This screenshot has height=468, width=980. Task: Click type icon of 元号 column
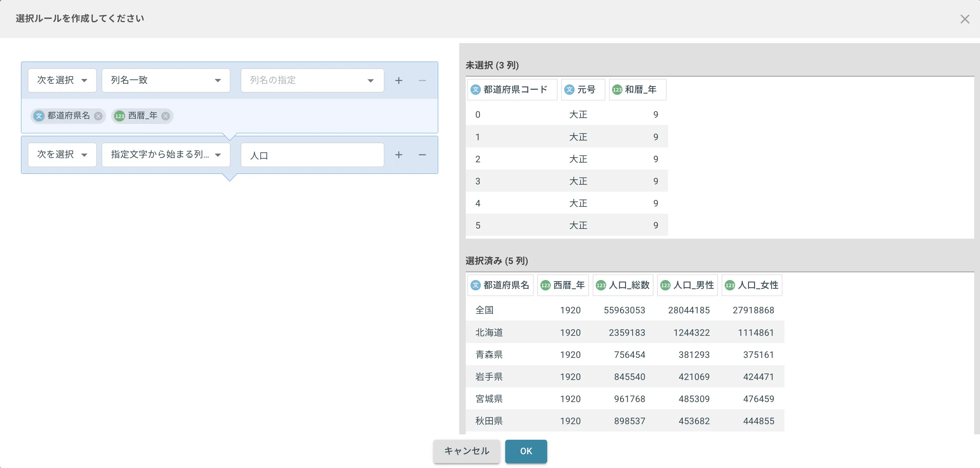(569, 89)
